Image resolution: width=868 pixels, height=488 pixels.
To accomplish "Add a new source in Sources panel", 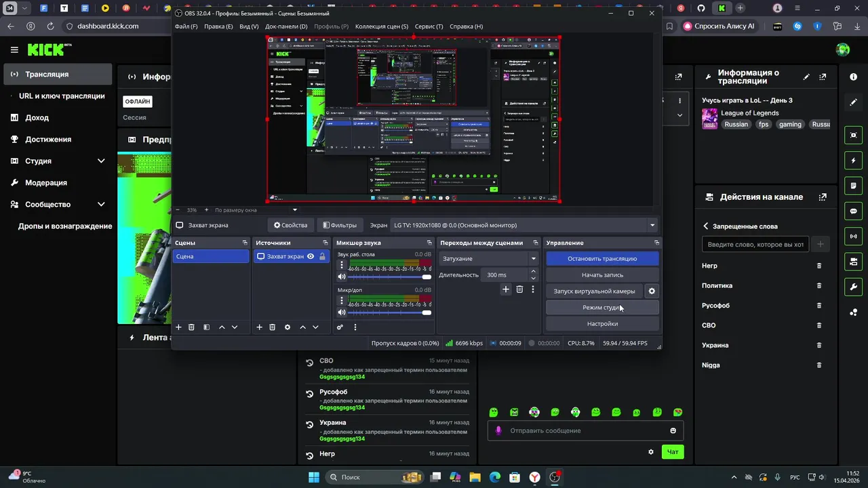I will (x=259, y=327).
